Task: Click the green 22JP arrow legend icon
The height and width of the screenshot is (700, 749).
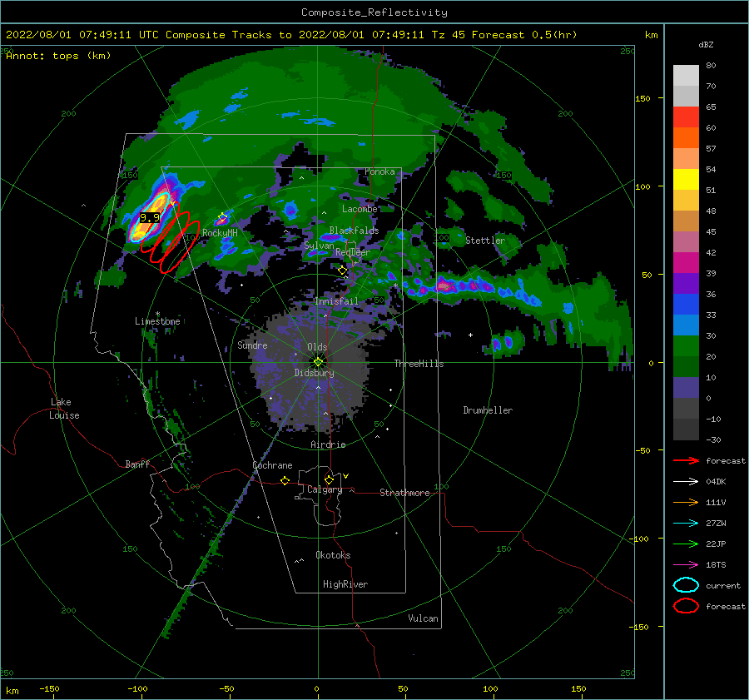Action: 686,544
